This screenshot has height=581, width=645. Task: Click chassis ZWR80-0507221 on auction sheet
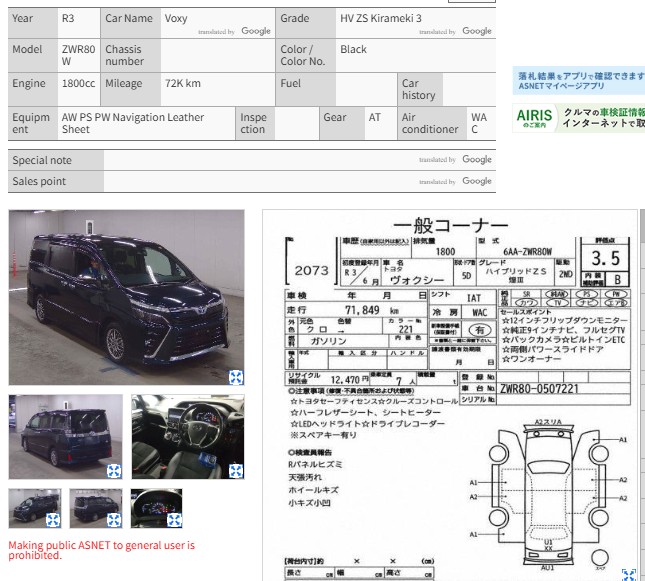(x=539, y=389)
